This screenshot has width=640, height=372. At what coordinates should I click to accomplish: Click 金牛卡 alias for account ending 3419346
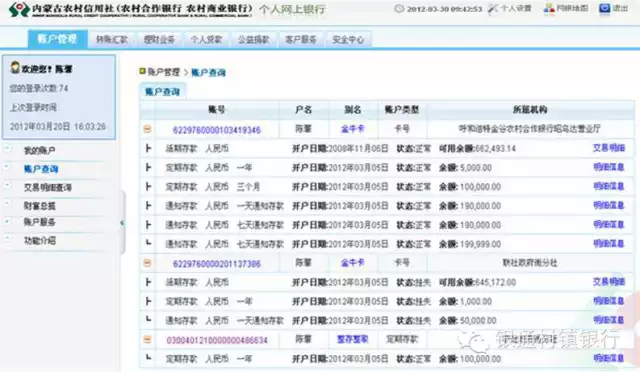coord(353,129)
